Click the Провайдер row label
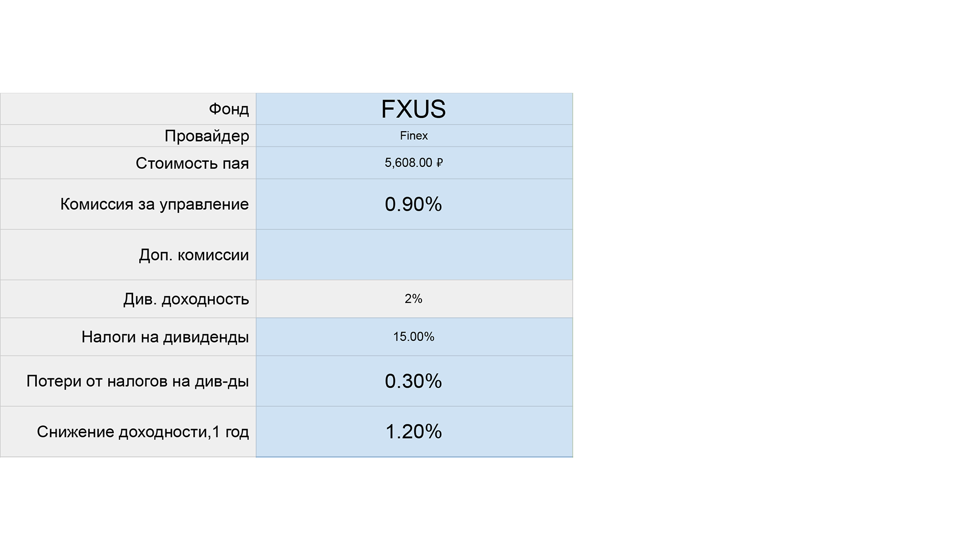This screenshot has height=551, width=980. [207, 136]
